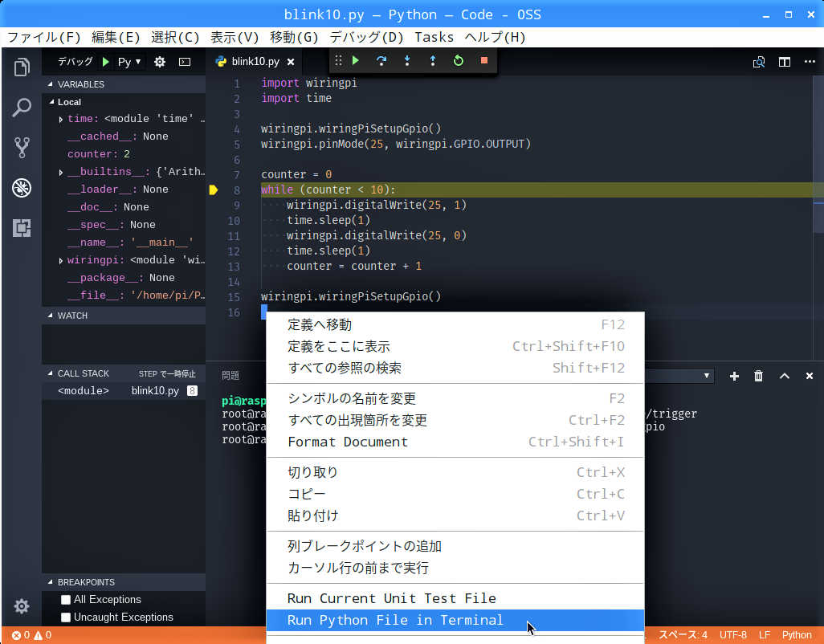Open the ヘルプ(H) menu
The image size is (824, 644).
[495, 37]
